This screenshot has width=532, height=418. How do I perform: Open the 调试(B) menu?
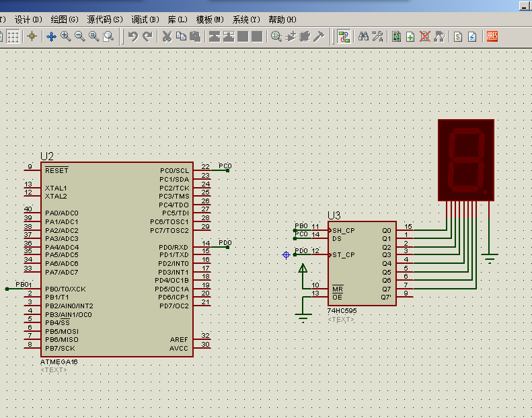coord(145,20)
